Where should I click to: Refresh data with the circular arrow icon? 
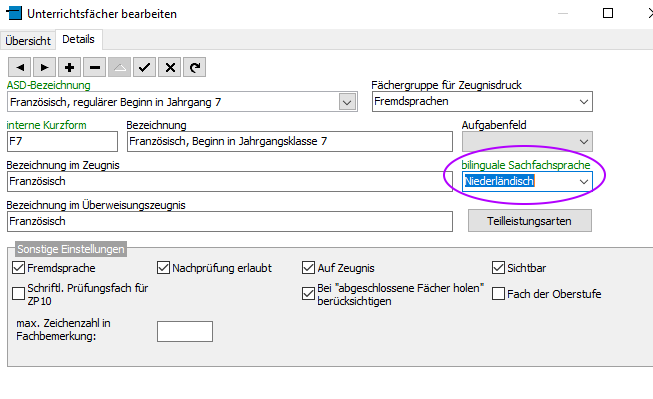pyautogui.click(x=194, y=67)
